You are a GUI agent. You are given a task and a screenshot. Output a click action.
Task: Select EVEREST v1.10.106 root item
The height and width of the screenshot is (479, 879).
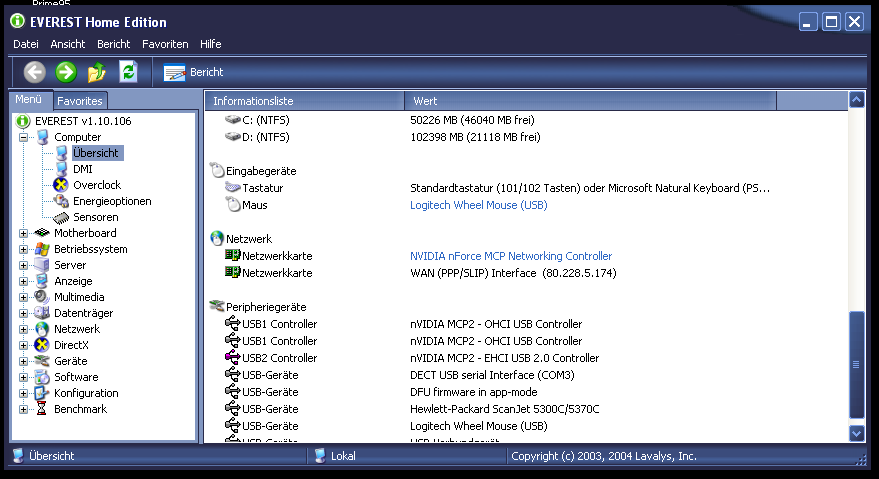(x=83, y=121)
